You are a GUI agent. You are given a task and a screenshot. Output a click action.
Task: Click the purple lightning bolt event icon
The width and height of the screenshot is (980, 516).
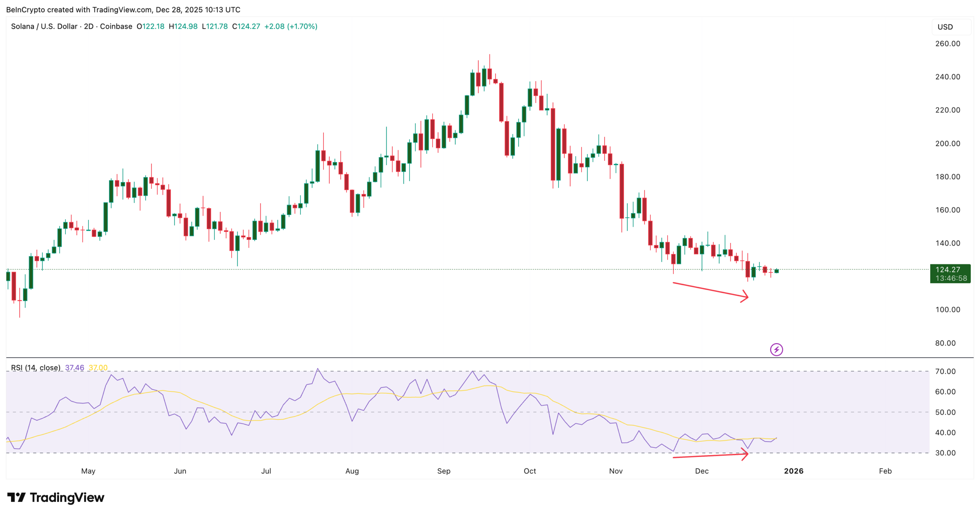tap(776, 349)
